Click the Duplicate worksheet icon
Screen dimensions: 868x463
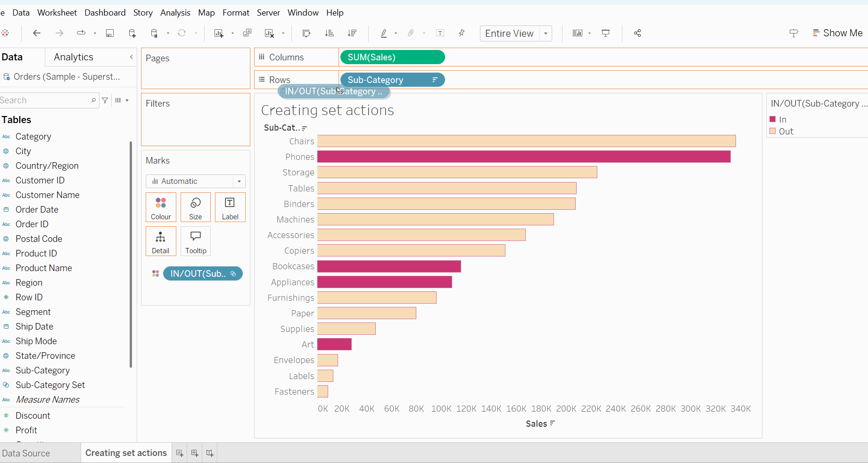(x=247, y=33)
